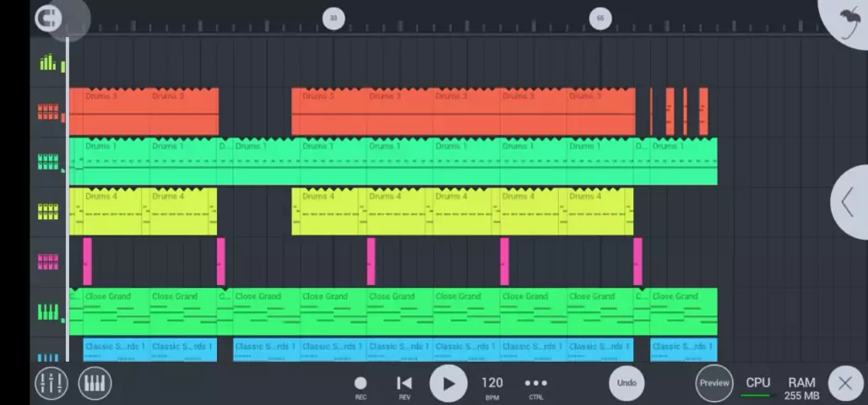The height and width of the screenshot is (405, 868).
Task: Select the green piano keys track icon
Action: point(48,311)
